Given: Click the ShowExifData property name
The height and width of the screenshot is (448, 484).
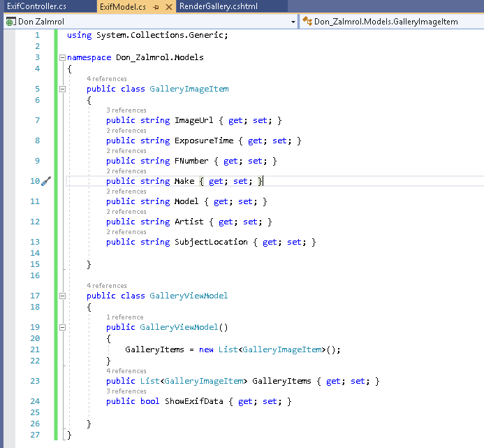Looking at the screenshot, I should [x=194, y=402].
